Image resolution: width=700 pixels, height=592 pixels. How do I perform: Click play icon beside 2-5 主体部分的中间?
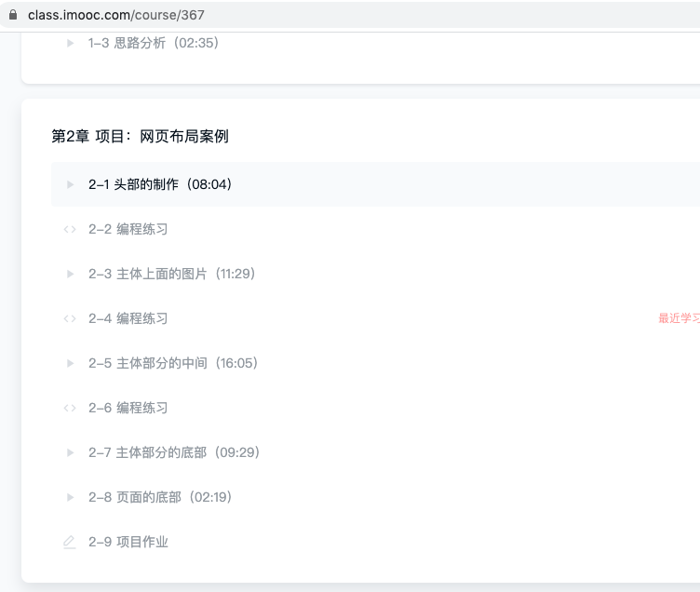click(70, 363)
